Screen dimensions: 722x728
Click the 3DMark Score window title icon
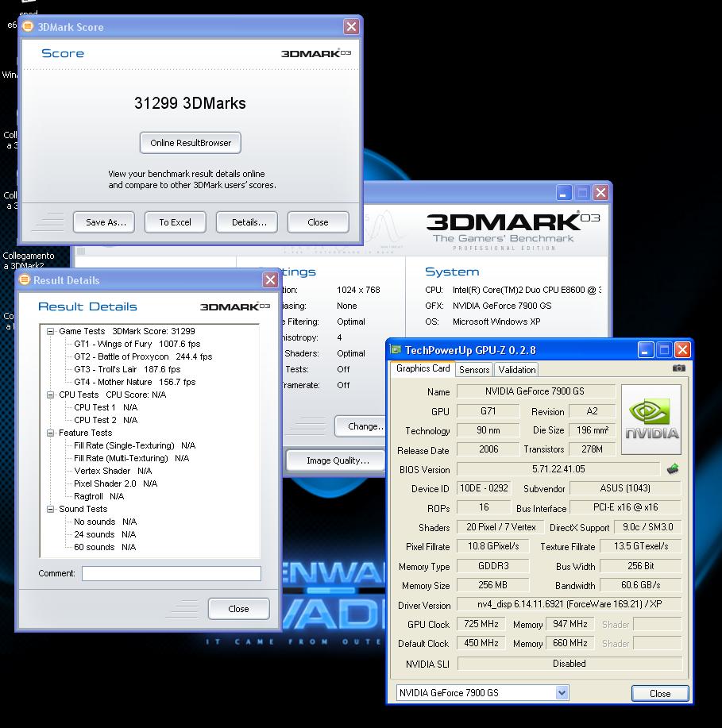coord(28,26)
